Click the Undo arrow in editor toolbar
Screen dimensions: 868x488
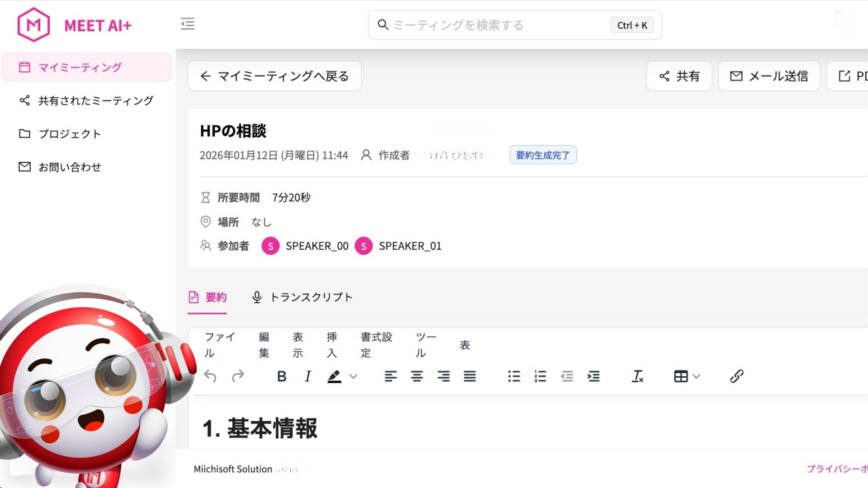coord(210,376)
